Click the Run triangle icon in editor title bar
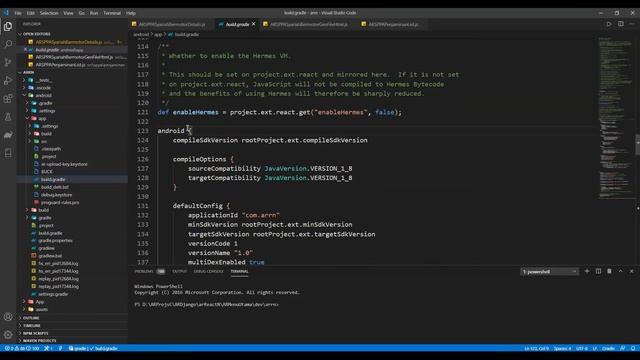The height and width of the screenshot is (360, 640). 609,24
